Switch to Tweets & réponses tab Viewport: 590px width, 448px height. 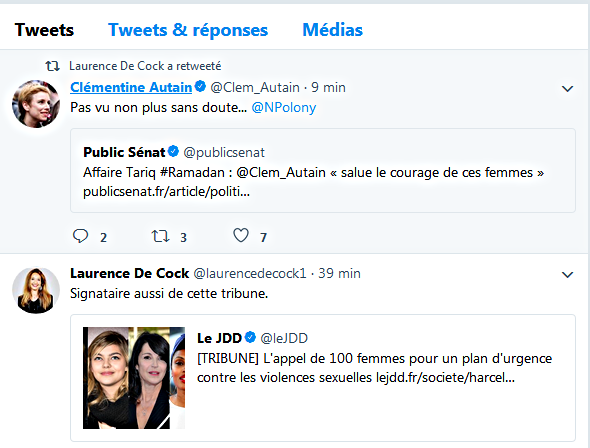pyautogui.click(x=188, y=30)
